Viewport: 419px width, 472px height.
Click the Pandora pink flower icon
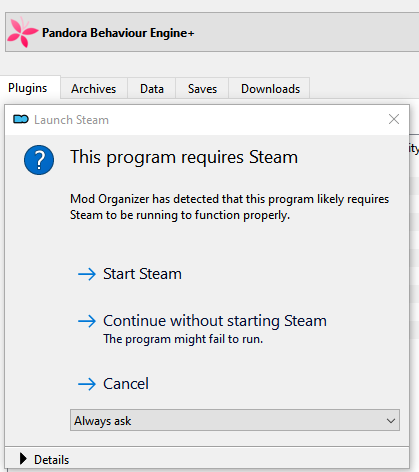pos(23,32)
